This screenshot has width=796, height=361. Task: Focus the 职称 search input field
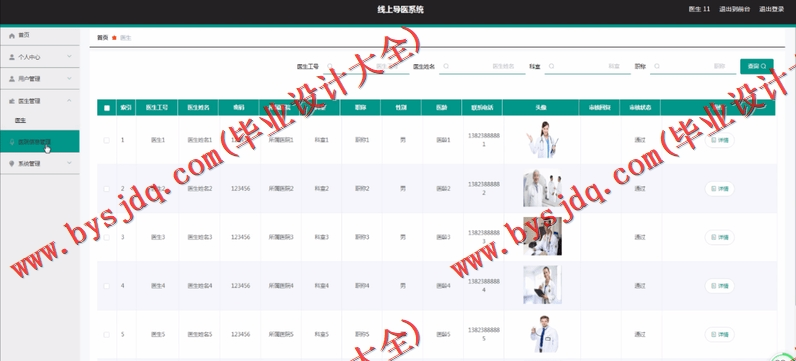(x=692, y=66)
